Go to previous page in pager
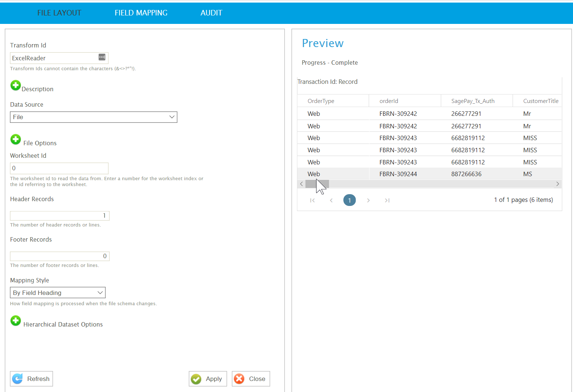The height and width of the screenshot is (392, 573). tap(331, 200)
